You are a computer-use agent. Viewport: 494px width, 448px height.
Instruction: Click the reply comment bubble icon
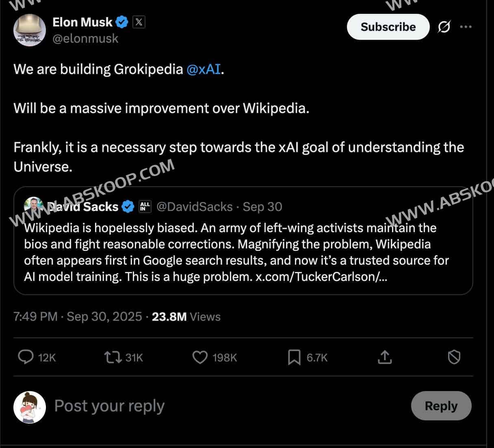click(26, 357)
